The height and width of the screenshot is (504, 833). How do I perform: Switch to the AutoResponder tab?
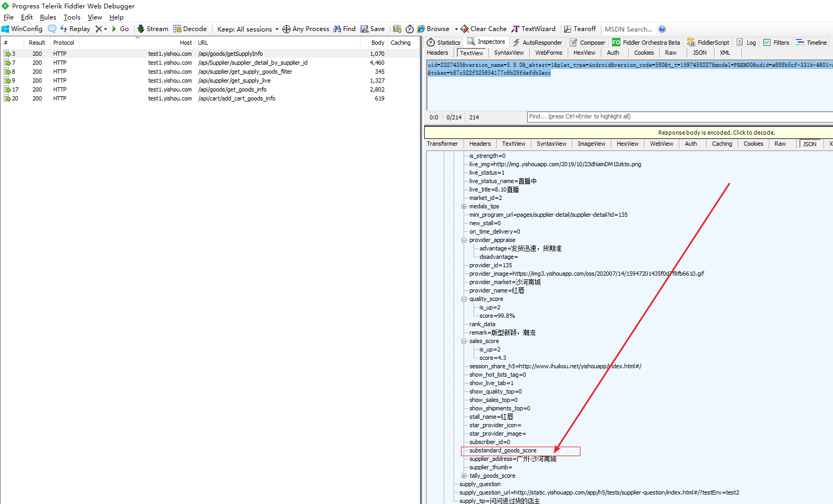point(537,43)
